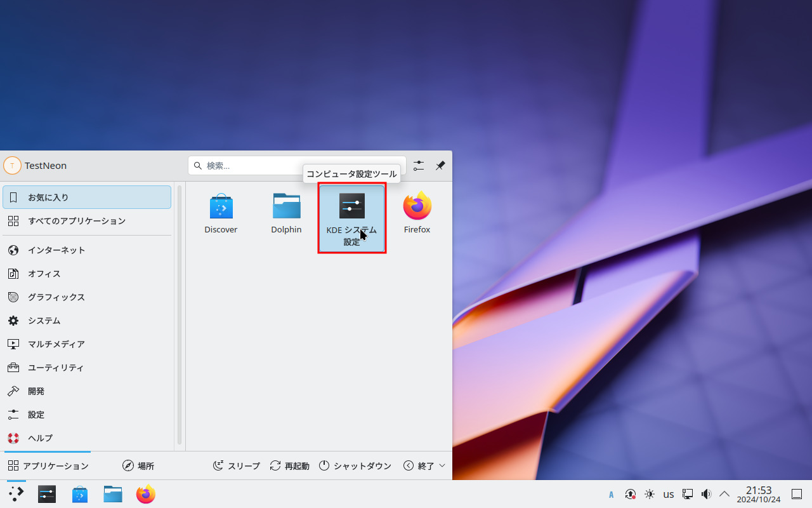
Task: Open the clock and date display
Action: tap(758, 494)
